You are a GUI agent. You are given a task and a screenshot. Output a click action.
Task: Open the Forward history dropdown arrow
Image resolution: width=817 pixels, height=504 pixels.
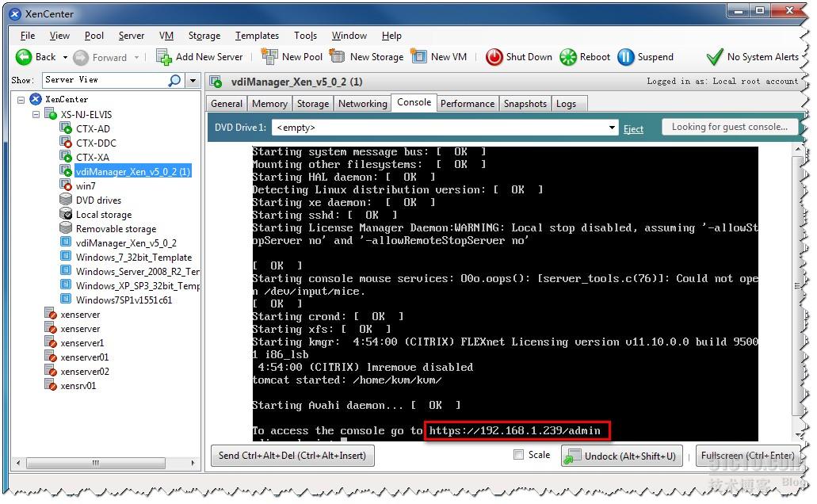pos(136,57)
